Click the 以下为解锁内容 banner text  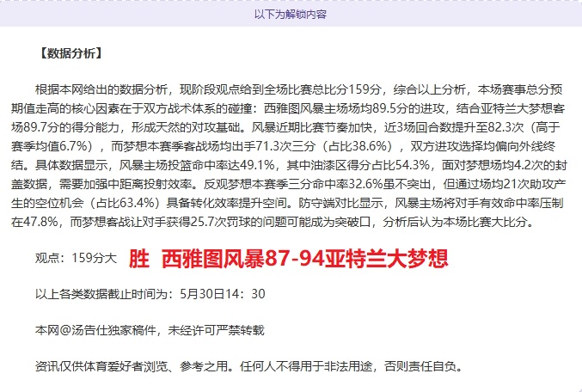[x=291, y=15]
